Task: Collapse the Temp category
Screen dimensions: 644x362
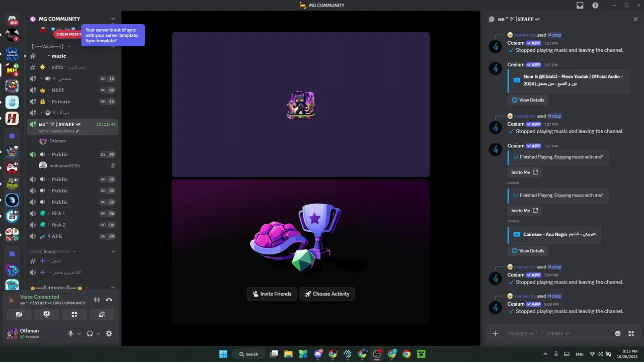Action: [53, 251]
